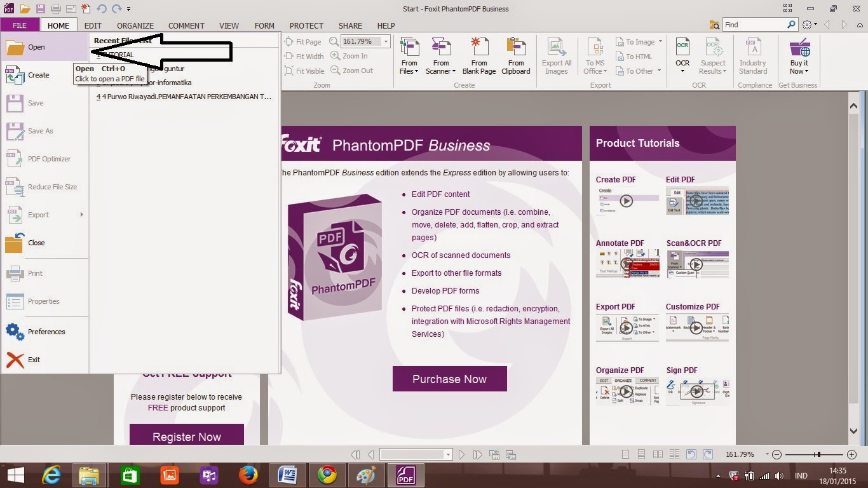Expand the To Image export dropdown
Viewport: 868px width, 488px height.
pos(660,41)
